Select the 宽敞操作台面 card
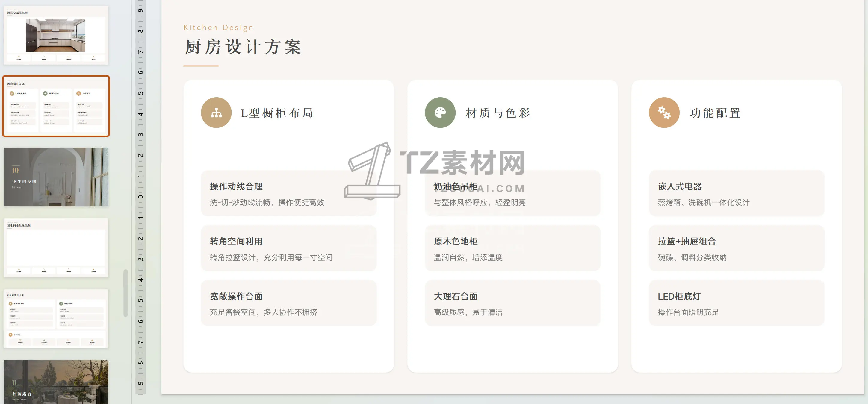Viewport: 868px width, 404px height. 288,303
